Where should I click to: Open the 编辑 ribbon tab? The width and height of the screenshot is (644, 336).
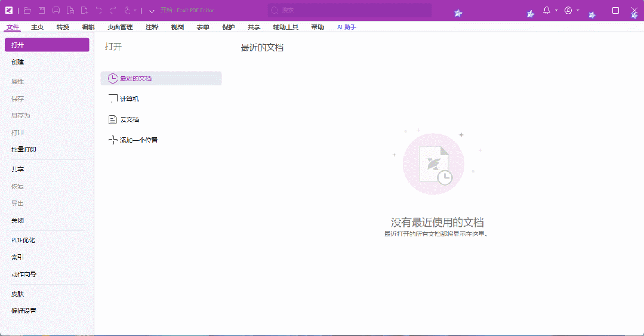(88, 27)
